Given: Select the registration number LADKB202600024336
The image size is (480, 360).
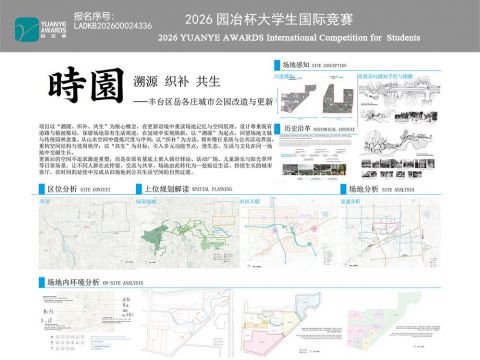Looking at the screenshot, I should click(113, 26).
